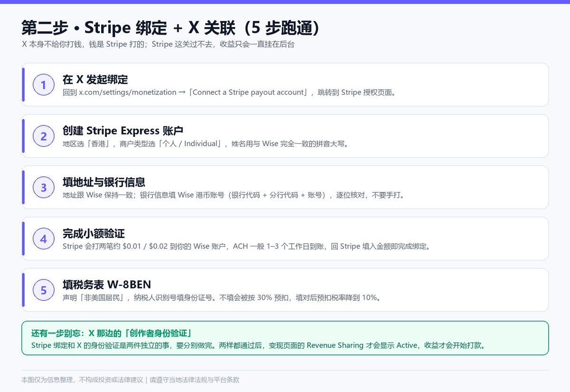Click the line '地区选「香港」，商户类型选「个人 / Individual」'

(206, 143)
